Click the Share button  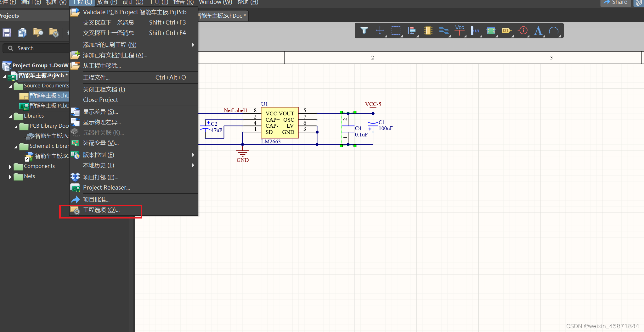tap(616, 3)
